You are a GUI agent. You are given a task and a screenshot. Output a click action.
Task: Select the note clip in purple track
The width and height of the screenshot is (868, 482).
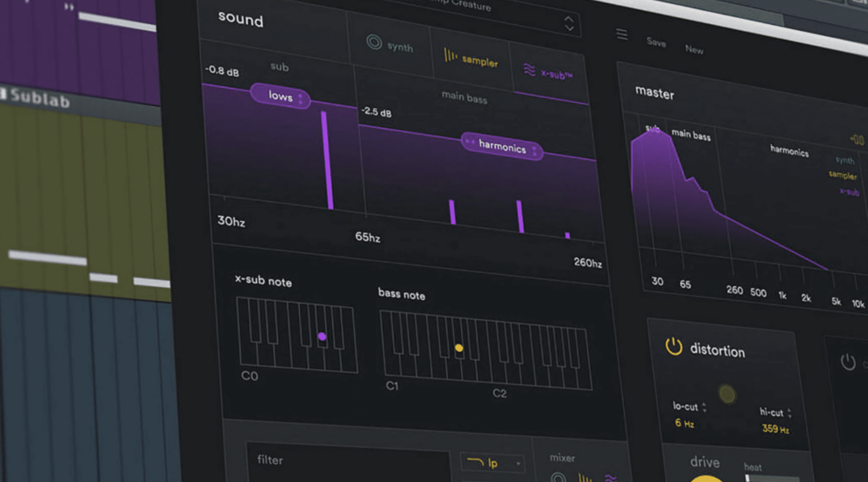click(117, 22)
